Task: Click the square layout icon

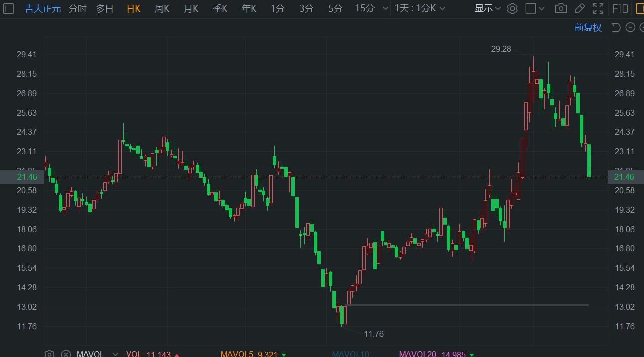Action: pyautogui.click(x=531, y=8)
